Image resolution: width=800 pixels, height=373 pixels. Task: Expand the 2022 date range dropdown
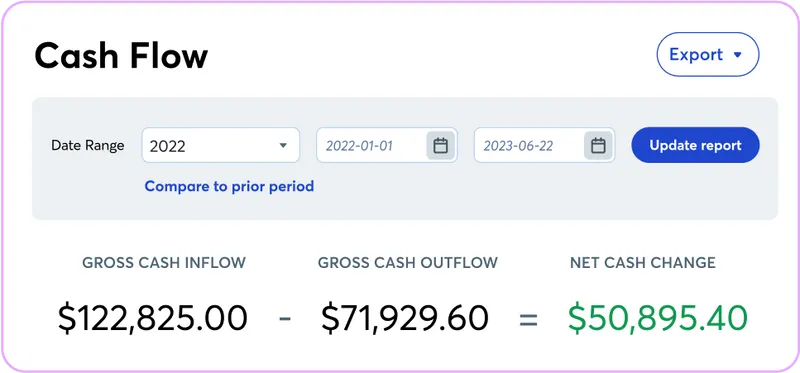pyautogui.click(x=220, y=145)
